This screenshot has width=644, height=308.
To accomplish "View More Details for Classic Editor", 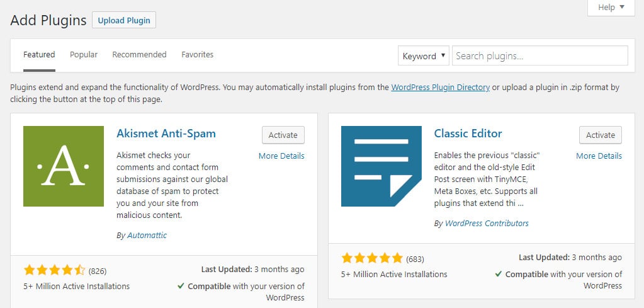I will pyautogui.click(x=599, y=156).
